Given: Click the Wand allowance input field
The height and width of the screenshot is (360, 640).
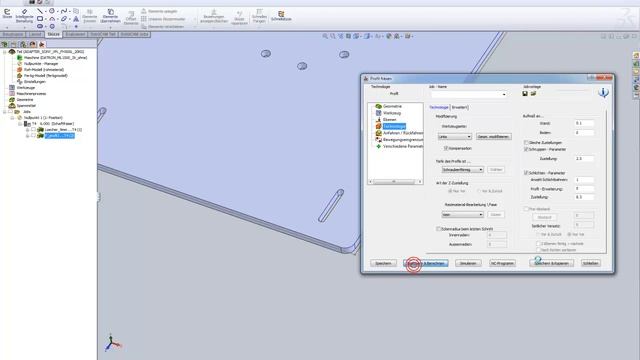Looking at the screenshot, I should 584,123.
